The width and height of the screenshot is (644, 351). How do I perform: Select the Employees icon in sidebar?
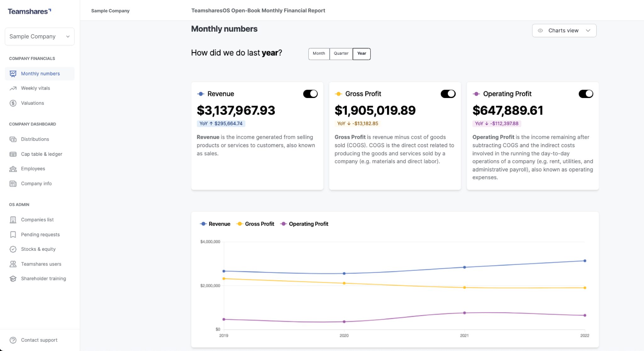[x=13, y=169]
